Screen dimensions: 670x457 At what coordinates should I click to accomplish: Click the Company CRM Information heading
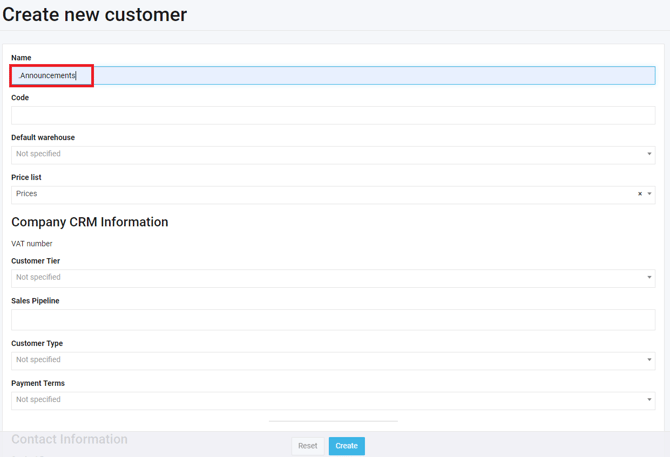click(90, 222)
